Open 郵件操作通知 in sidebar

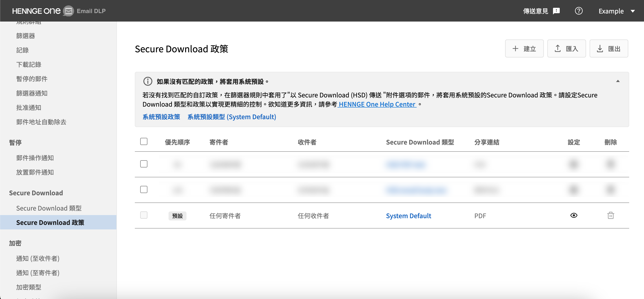[x=35, y=158]
